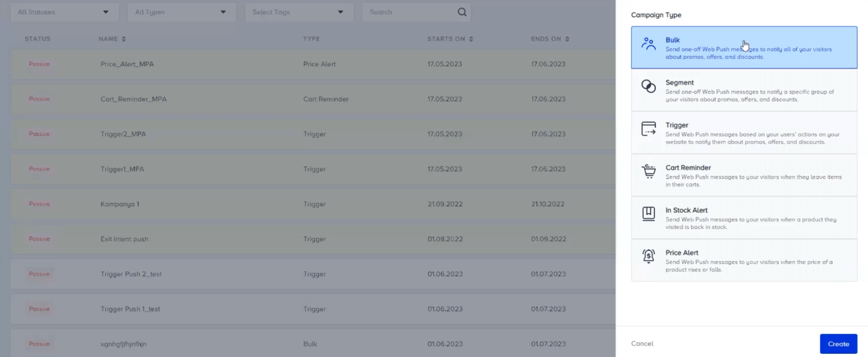
Task: Select the Price Alert campaign type option
Action: point(743,259)
